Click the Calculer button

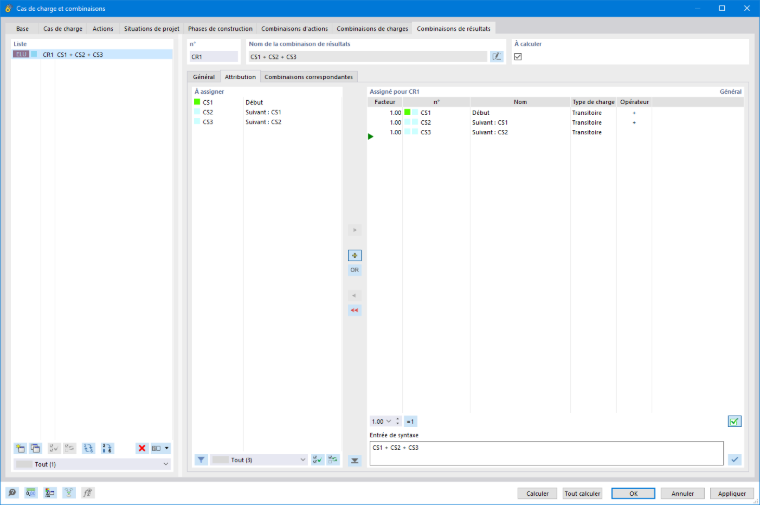(x=537, y=493)
